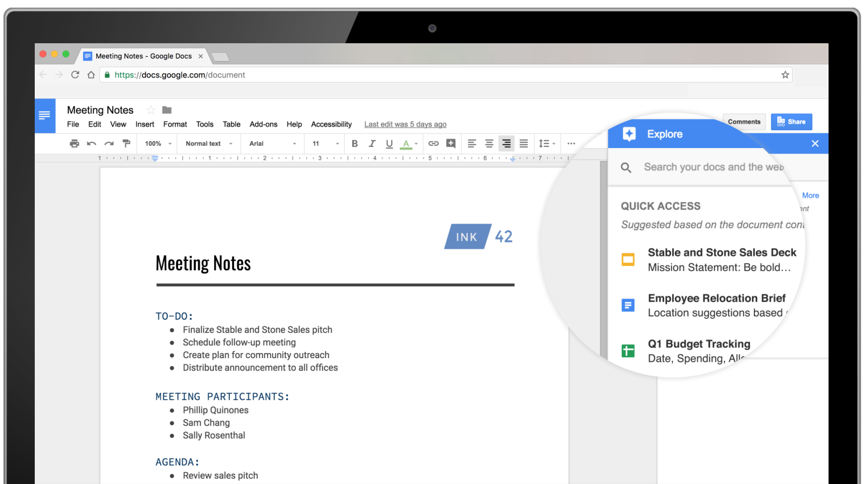
Task: Click the Add comment icon
Action: coord(451,144)
